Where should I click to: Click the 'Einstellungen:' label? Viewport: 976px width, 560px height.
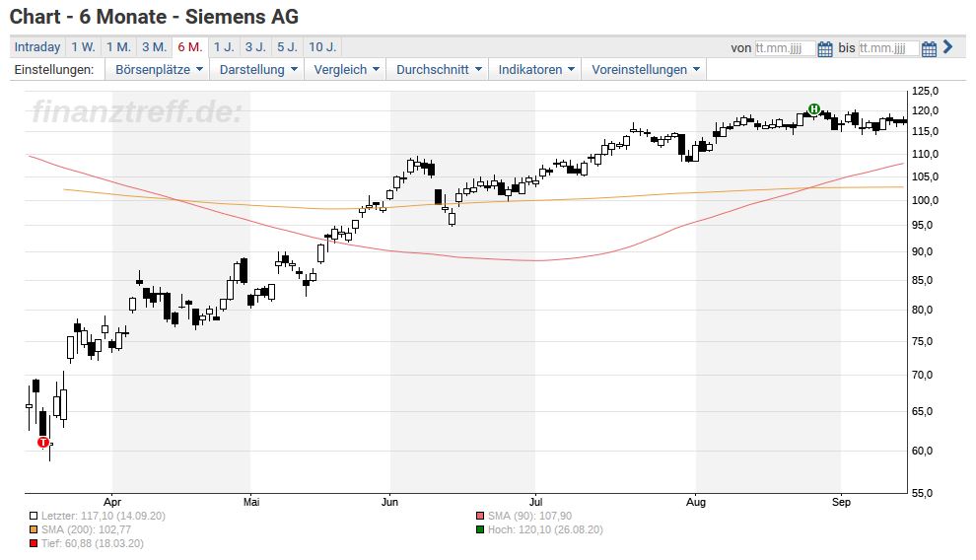54,70
